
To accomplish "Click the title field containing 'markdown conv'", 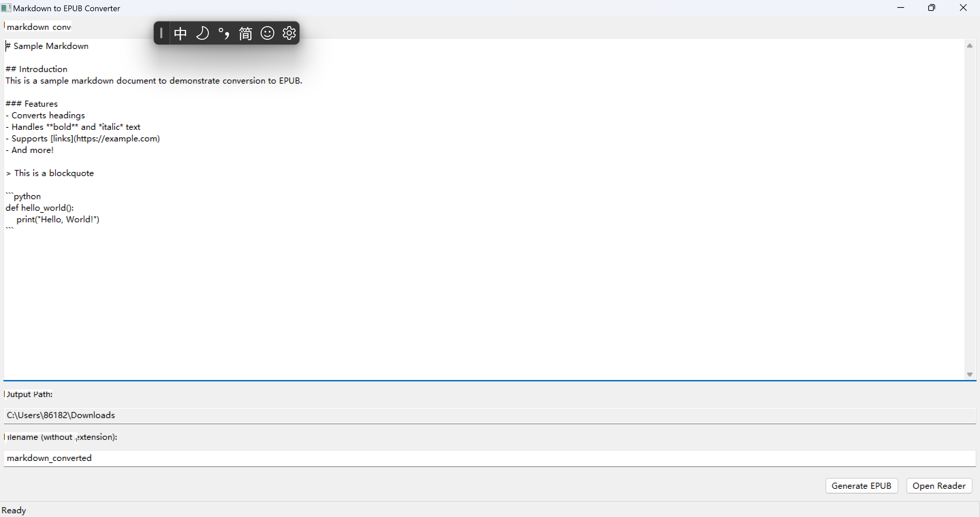I will 38,27.
